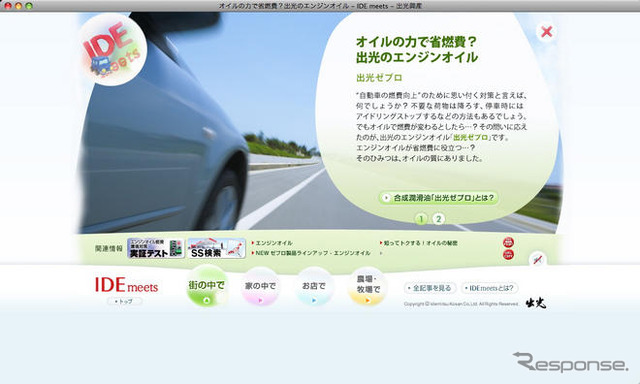Open the 実証テスト banner
The width and height of the screenshot is (640, 384).
[156, 248]
